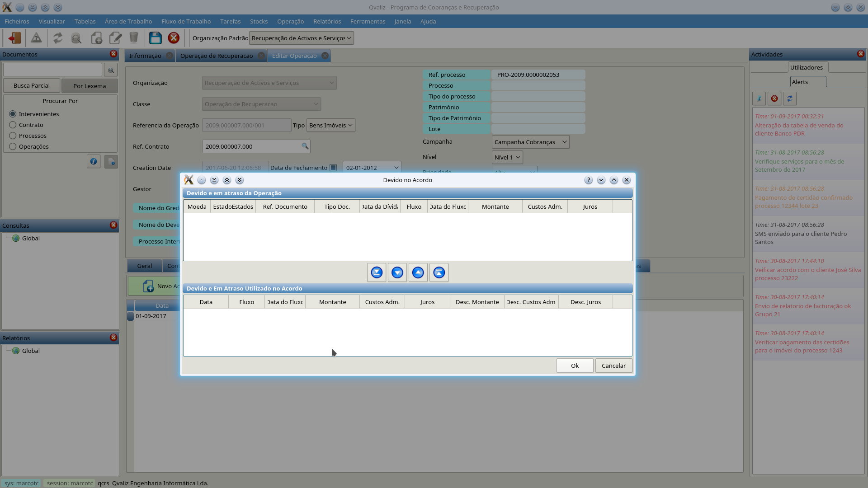868x488 pixels.
Task: Click the exit door icon in toolbar
Action: [x=14, y=38]
